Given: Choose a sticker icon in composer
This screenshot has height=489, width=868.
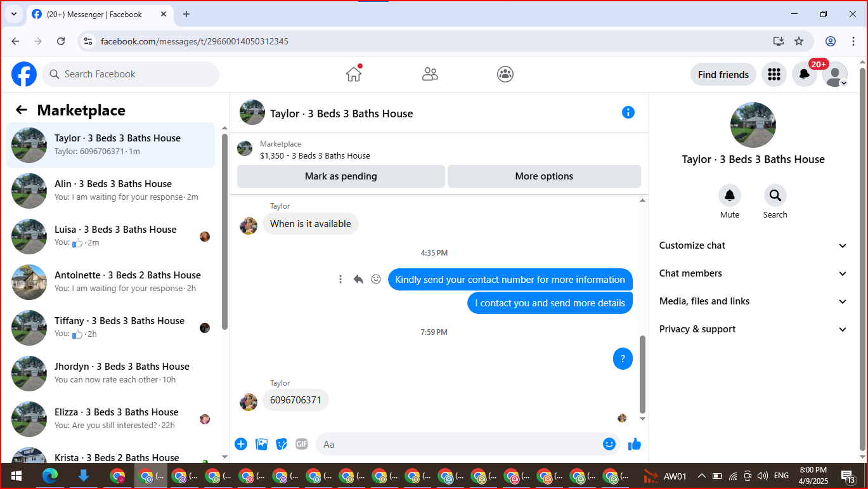Looking at the screenshot, I should coord(282,444).
